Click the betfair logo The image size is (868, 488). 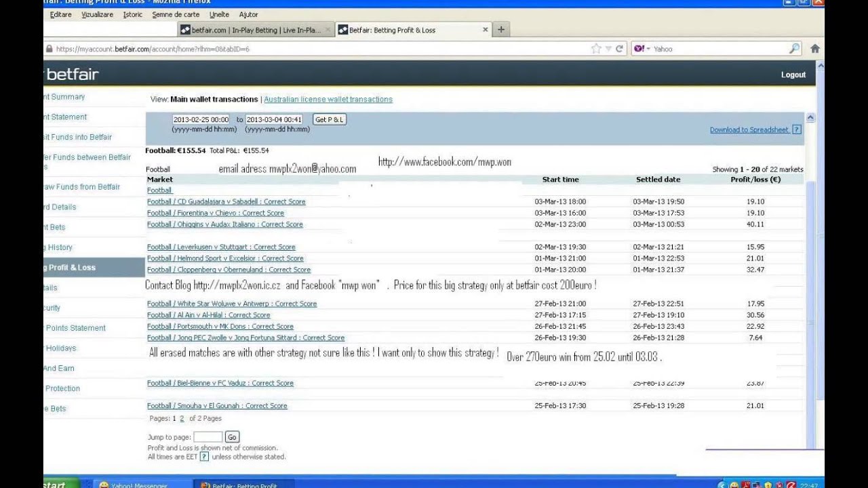point(72,74)
